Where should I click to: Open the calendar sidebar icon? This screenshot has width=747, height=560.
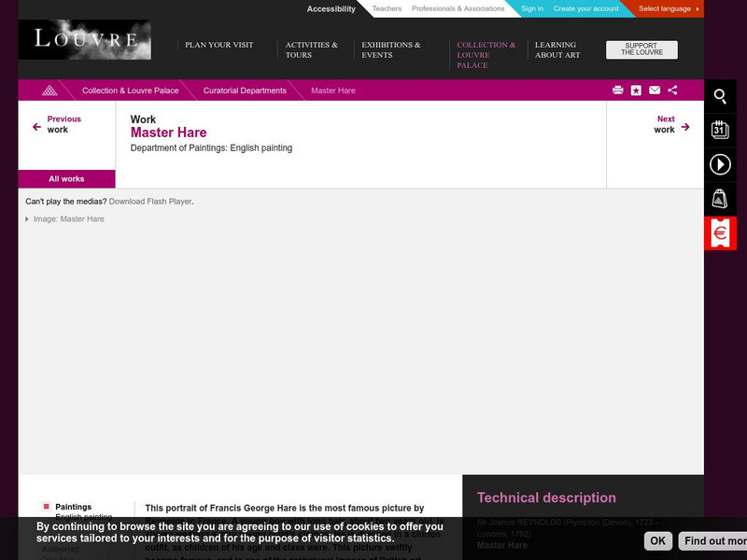click(x=720, y=130)
